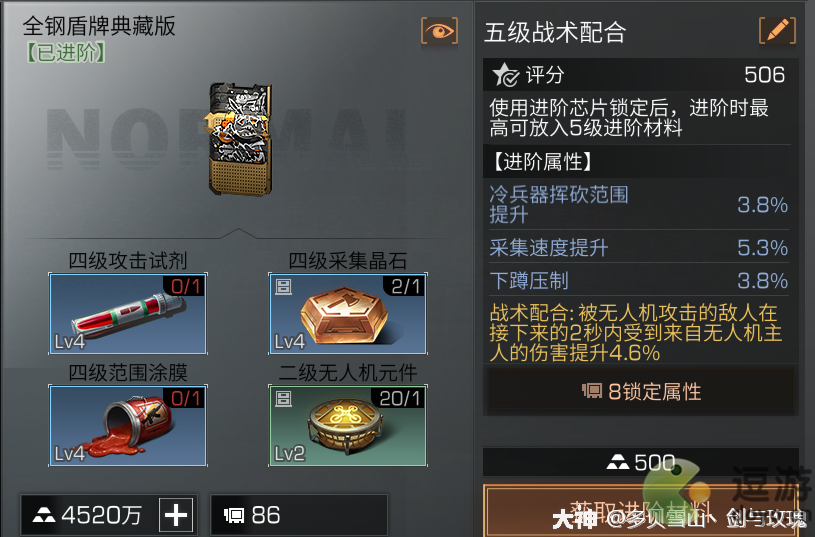Click the 获取进阶材料 button
Viewport: 815px width, 537px height.
point(640,511)
